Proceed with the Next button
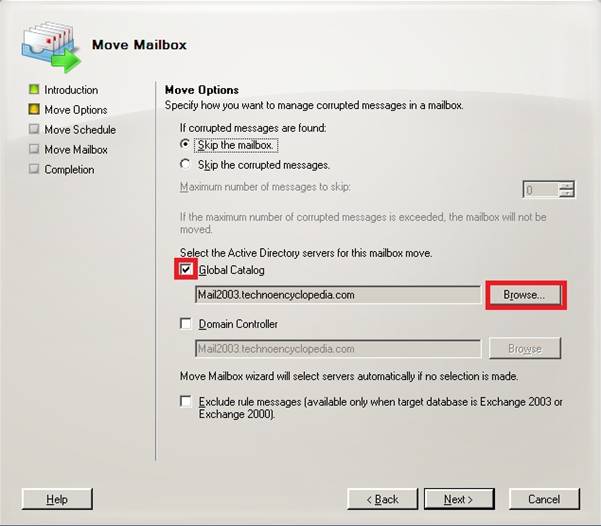The width and height of the screenshot is (601, 526). 459,499
